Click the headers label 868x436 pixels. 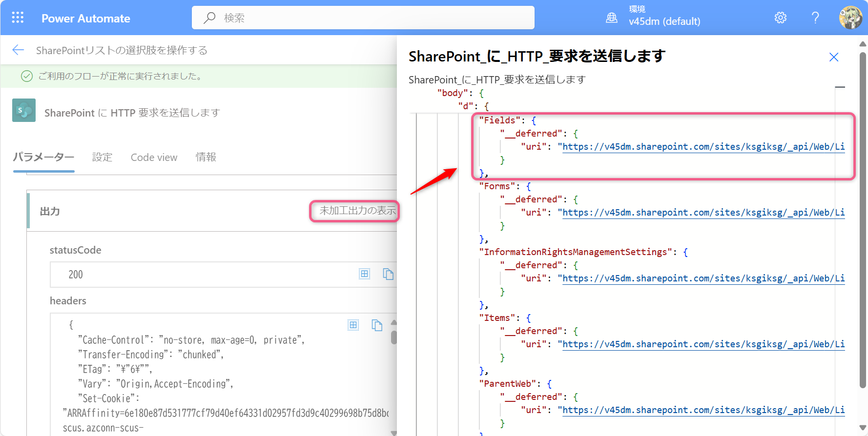[x=68, y=301]
